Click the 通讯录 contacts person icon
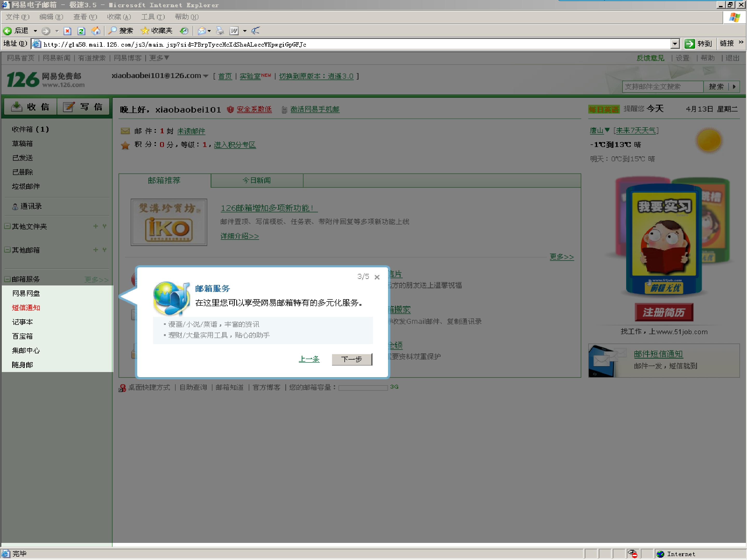 15,207
